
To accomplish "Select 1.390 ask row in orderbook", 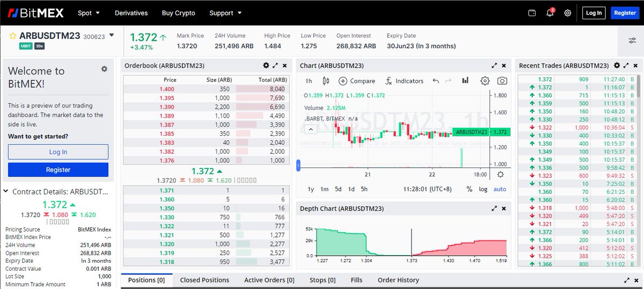I will tap(207, 107).
